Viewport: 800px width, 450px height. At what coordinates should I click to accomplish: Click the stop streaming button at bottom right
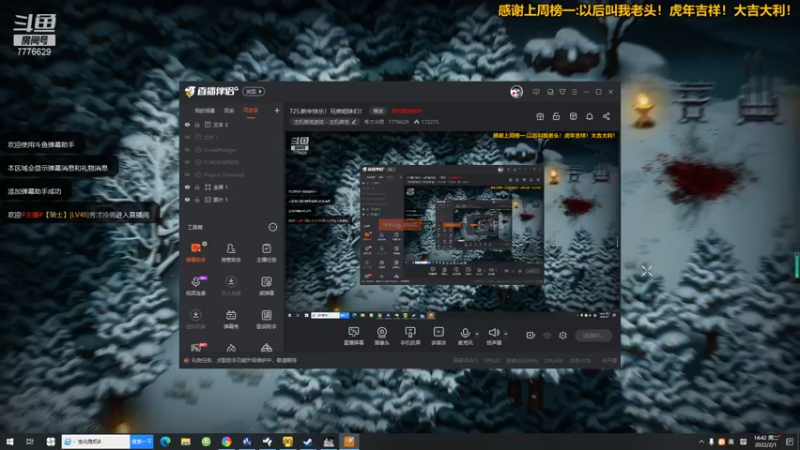[x=593, y=335]
